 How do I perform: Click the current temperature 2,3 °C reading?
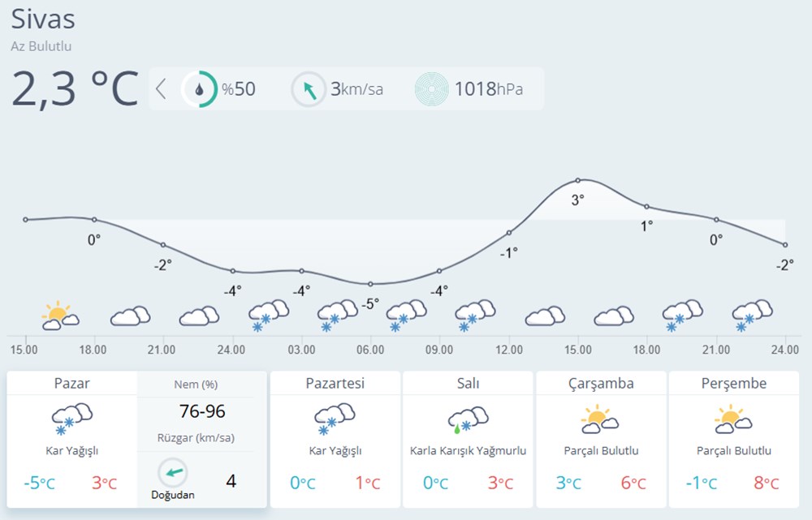point(75,88)
